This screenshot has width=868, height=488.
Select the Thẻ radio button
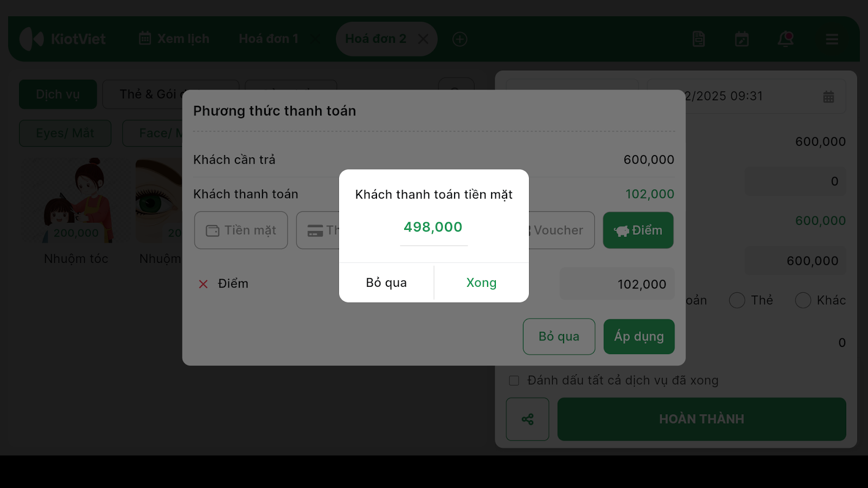click(737, 300)
